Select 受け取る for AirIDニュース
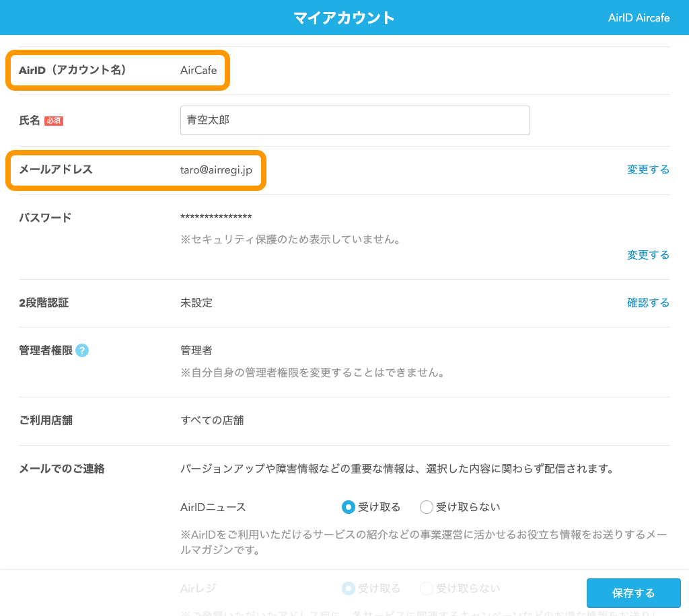The height and width of the screenshot is (616, 689). click(349, 507)
